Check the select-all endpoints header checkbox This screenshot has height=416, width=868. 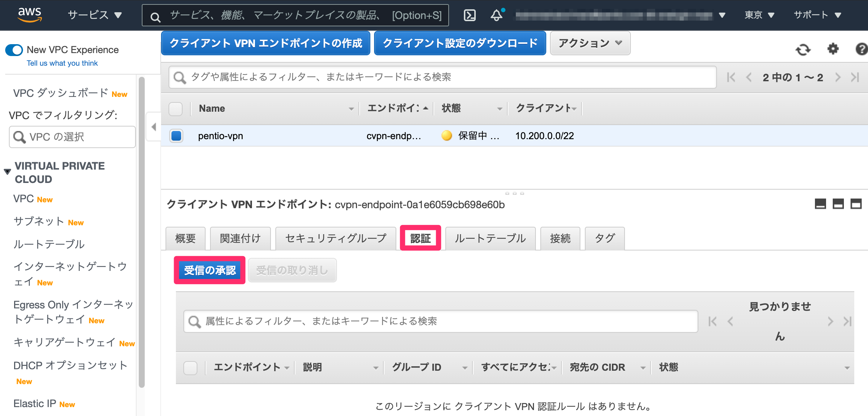click(176, 109)
